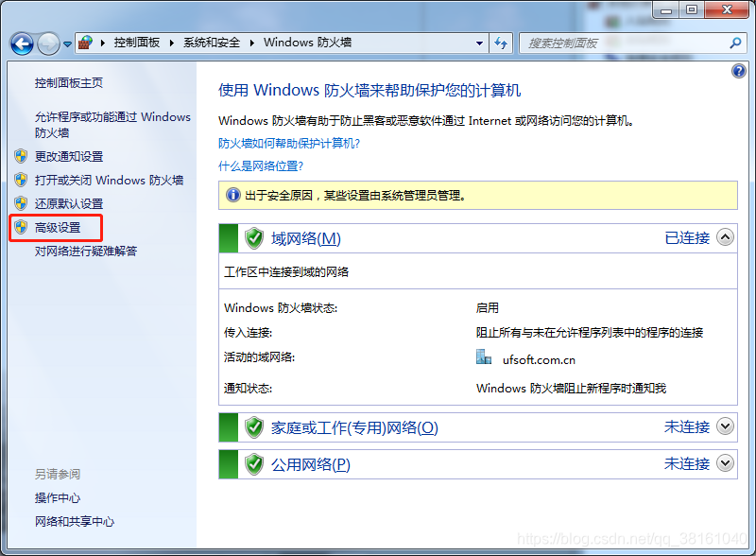The width and height of the screenshot is (756, 556).
Task: Click 已连接 status text for domain network
Action: [x=687, y=238]
